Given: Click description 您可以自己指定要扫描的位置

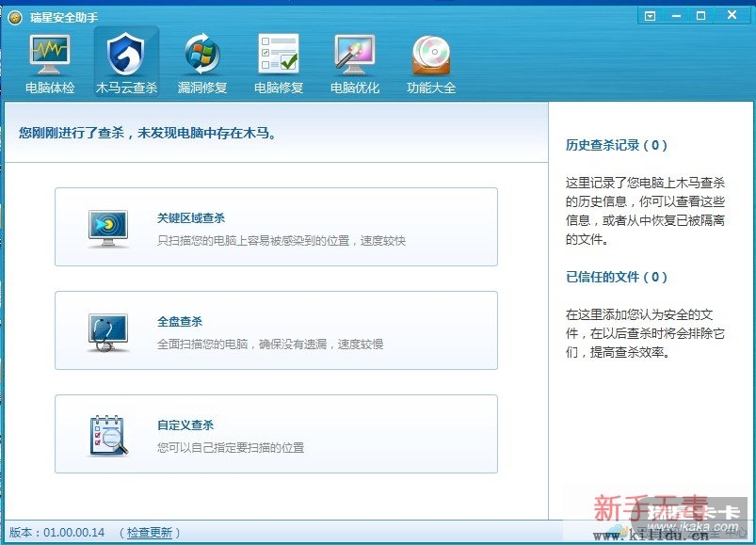Looking at the screenshot, I should pos(231,448).
